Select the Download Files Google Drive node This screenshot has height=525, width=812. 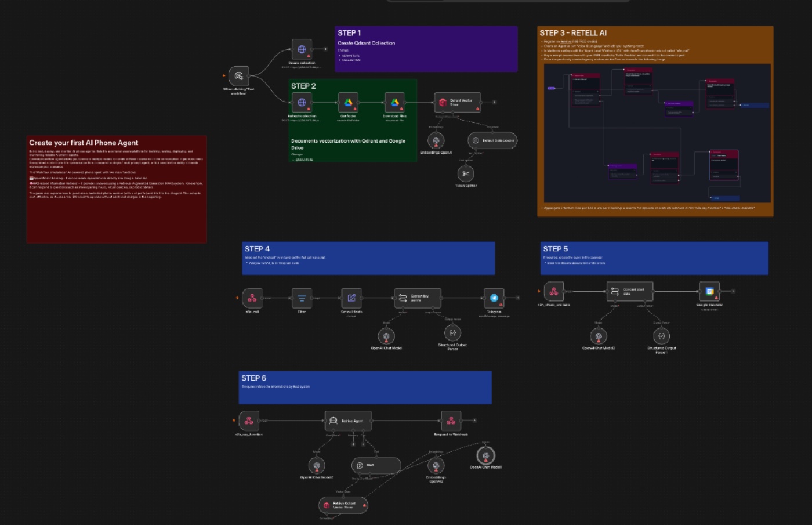pyautogui.click(x=394, y=103)
